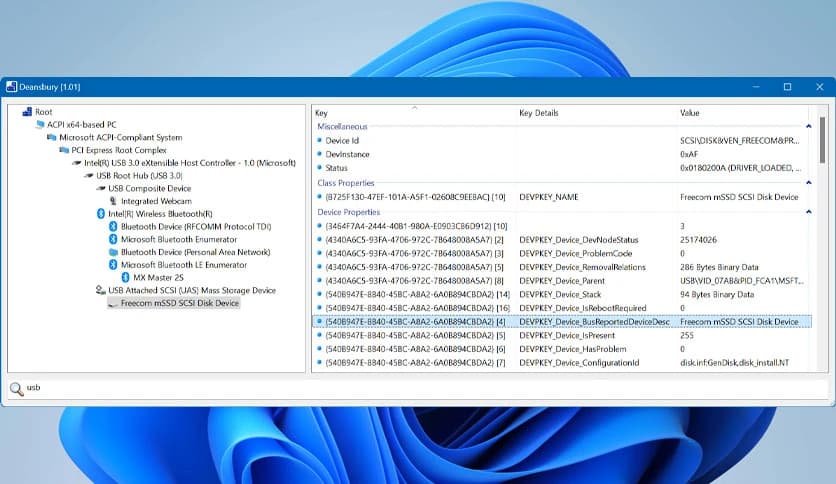Select the DevInstance row

(561, 154)
